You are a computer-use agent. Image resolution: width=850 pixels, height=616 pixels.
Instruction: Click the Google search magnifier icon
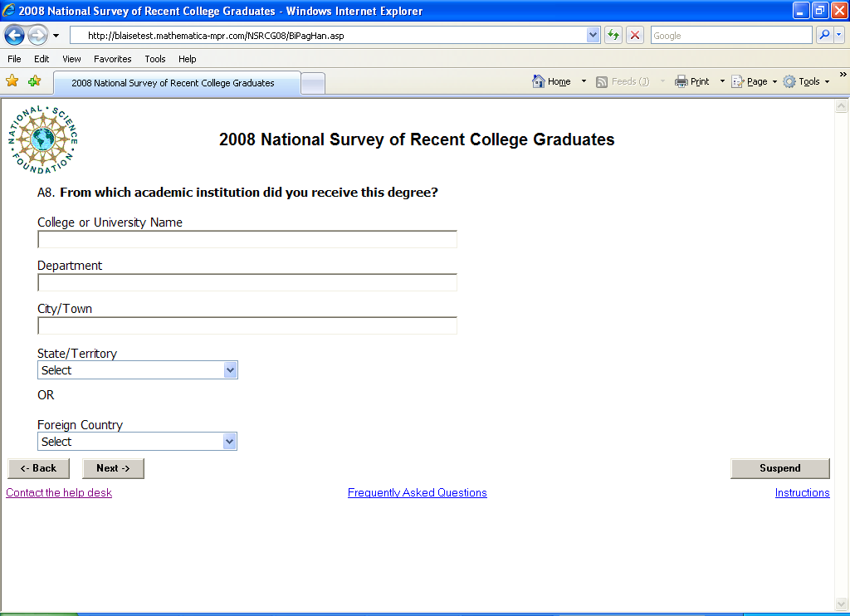point(823,36)
